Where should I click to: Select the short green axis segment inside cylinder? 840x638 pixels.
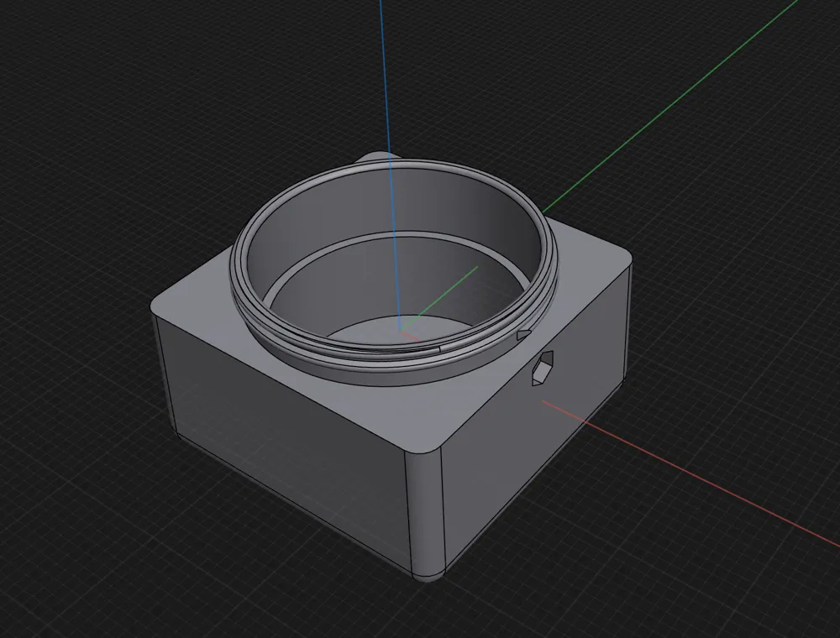(440, 297)
